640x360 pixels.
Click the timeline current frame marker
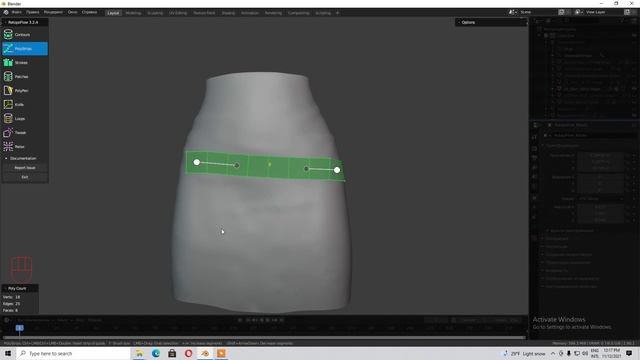click(20, 328)
